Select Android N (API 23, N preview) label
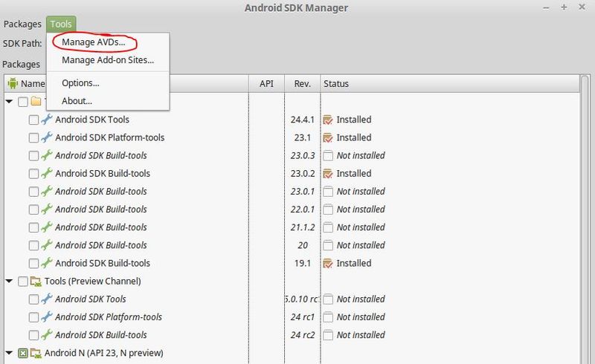The image size is (595, 364). tap(104, 353)
